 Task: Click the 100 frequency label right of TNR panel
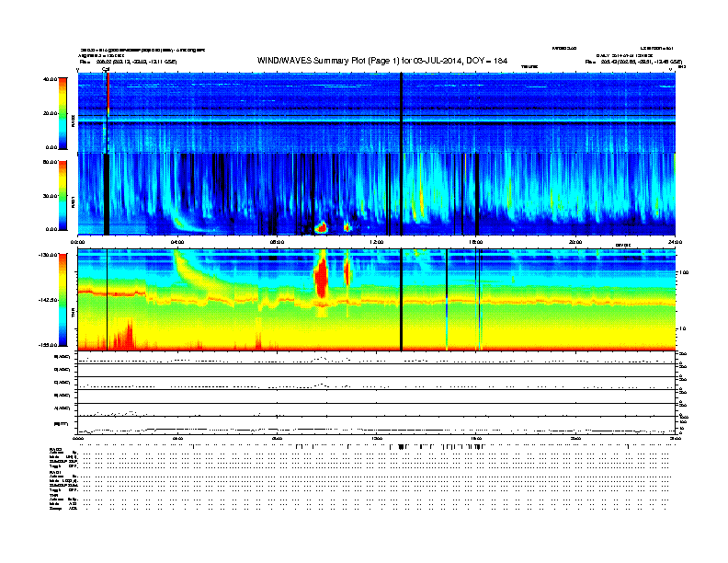pos(684,272)
